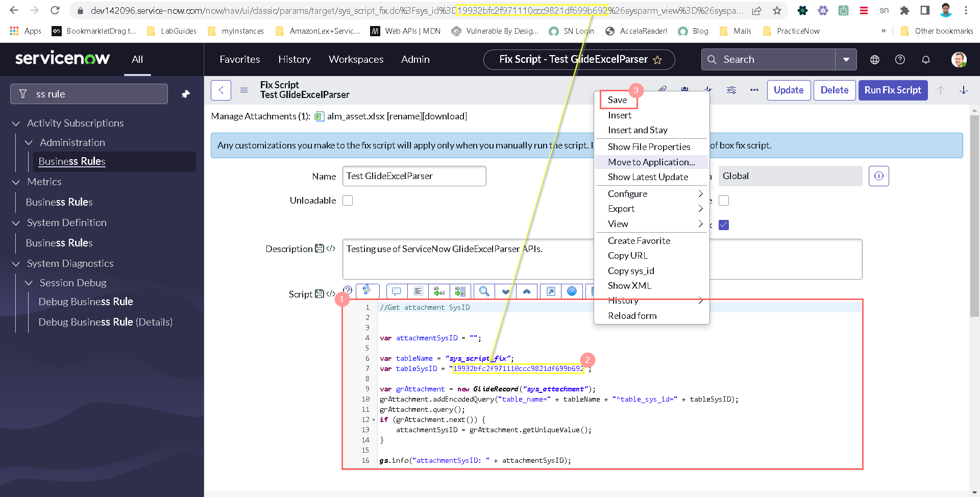Bookmark this tab with Chrome star icon
The image size is (980, 497).
pos(777,10)
